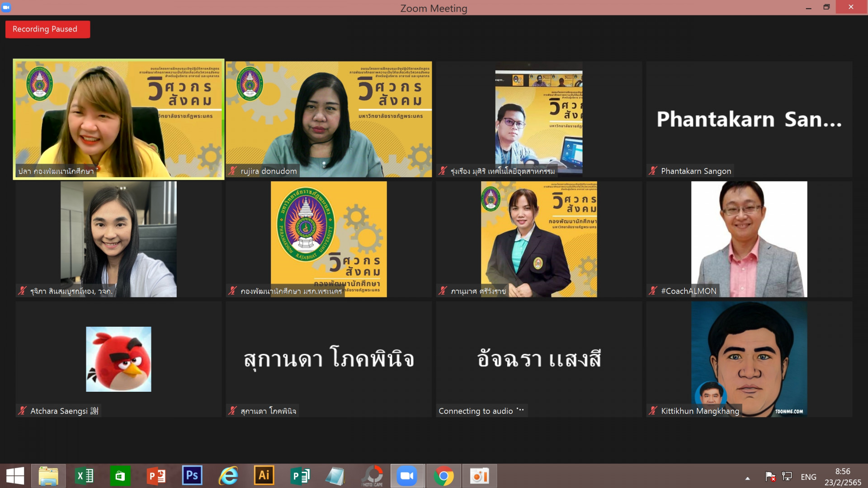
Task: Click muted mic icon beside กองพัฒนานักศึกษา มรภ.พระนคร
Action: coord(233,291)
